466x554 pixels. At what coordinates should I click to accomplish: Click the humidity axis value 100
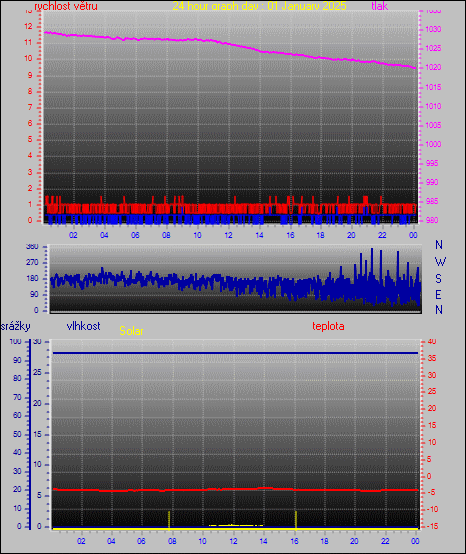[x=16, y=342]
